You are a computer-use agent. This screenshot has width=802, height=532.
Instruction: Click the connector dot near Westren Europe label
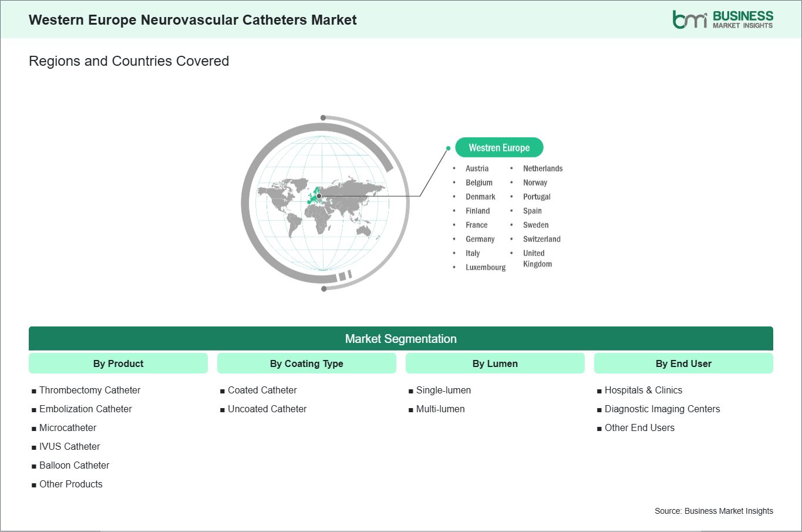pyautogui.click(x=449, y=148)
